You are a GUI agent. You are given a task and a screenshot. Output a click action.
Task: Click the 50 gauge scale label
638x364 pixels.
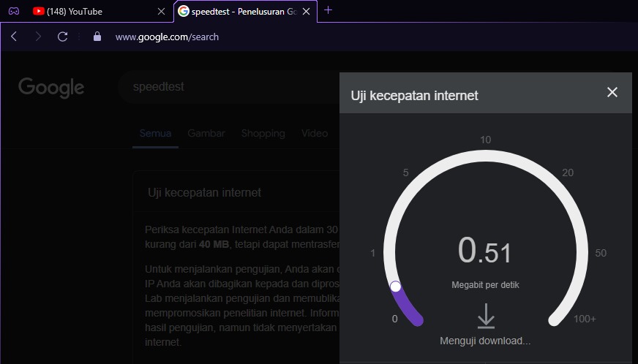coord(601,253)
